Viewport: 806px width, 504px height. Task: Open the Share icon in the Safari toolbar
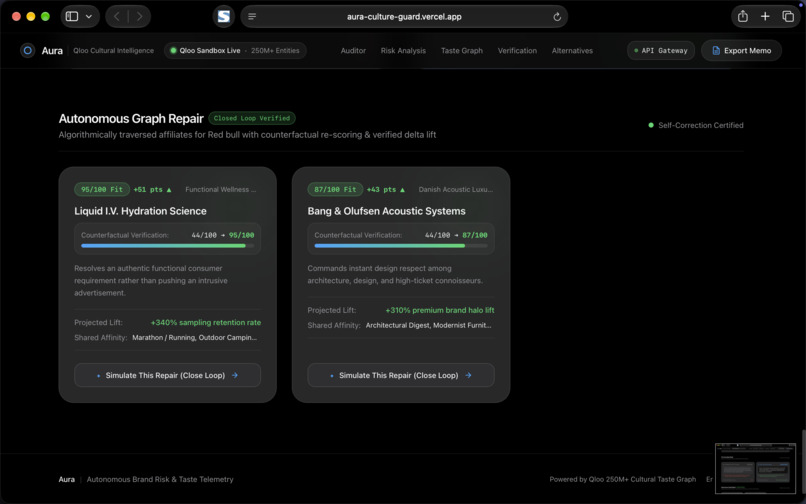(x=743, y=16)
